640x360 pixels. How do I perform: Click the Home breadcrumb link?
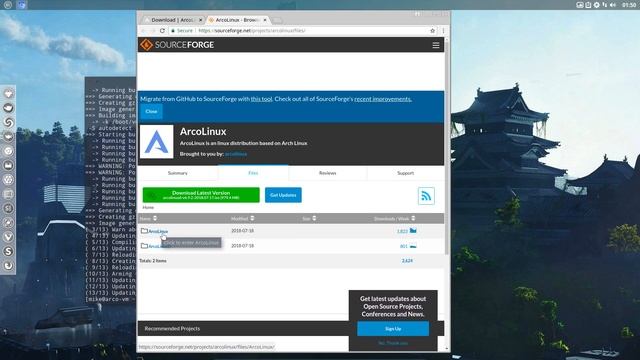(x=148, y=207)
